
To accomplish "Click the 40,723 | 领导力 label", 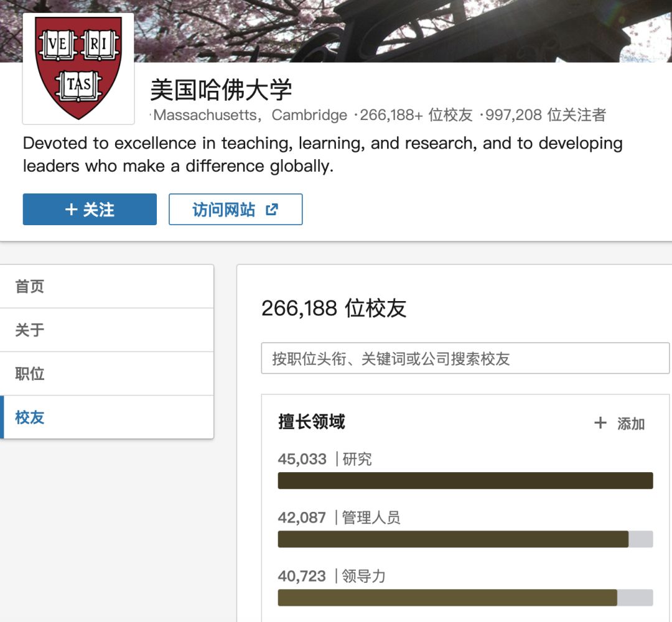I will [332, 576].
